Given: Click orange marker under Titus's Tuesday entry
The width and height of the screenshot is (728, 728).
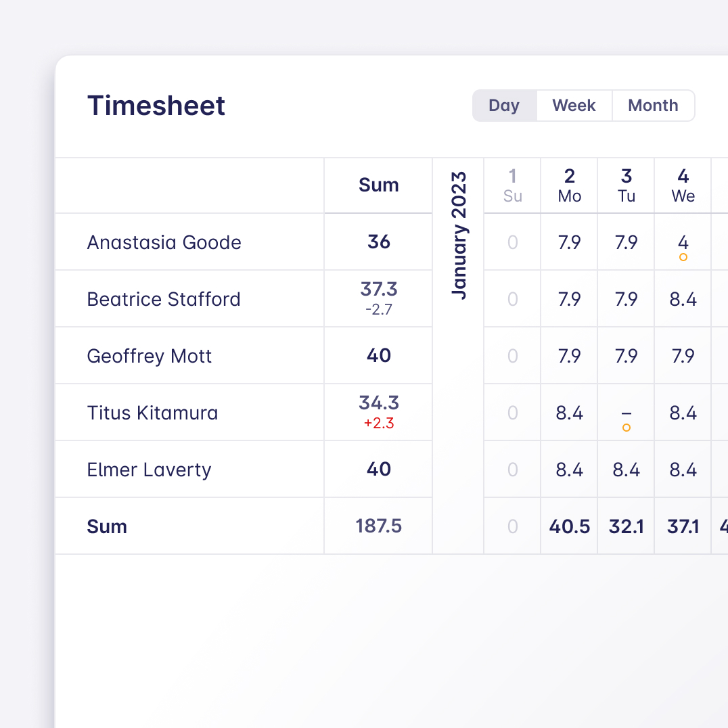Looking at the screenshot, I should pos(626,428).
